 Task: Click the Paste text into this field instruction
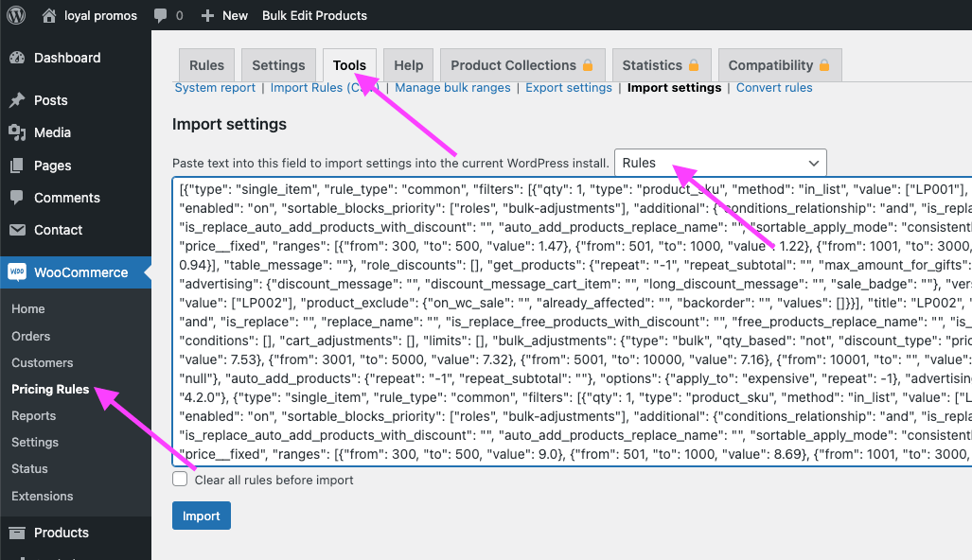pos(391,163)
